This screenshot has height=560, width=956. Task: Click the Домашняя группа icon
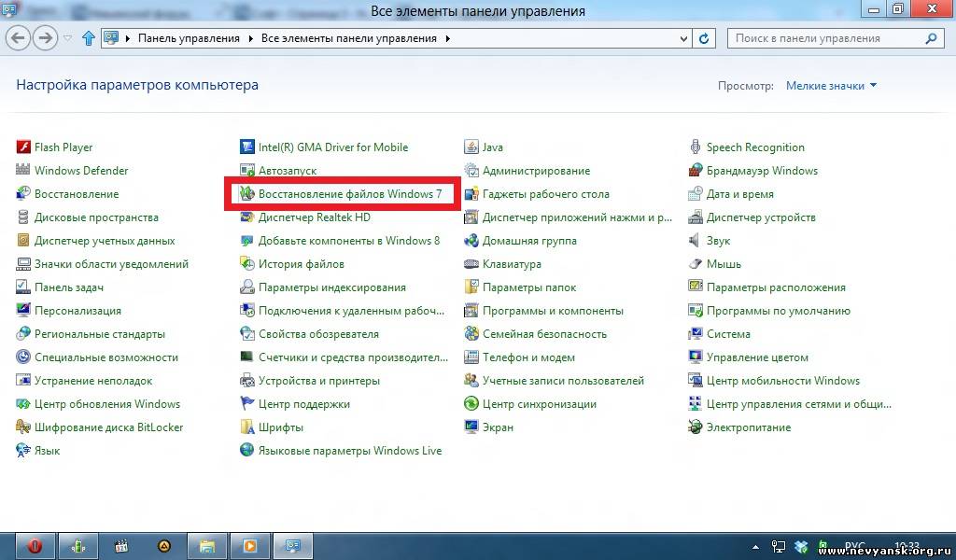pos(471,240)
